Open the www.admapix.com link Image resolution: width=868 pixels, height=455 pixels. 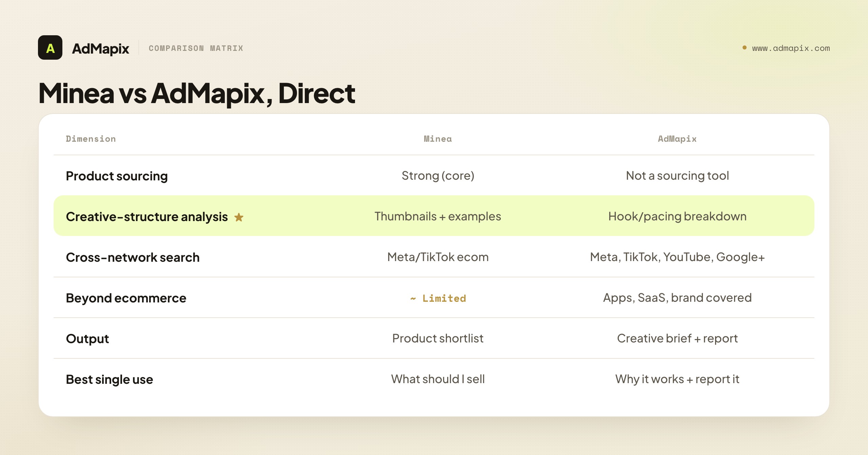(x=791, y=48)
